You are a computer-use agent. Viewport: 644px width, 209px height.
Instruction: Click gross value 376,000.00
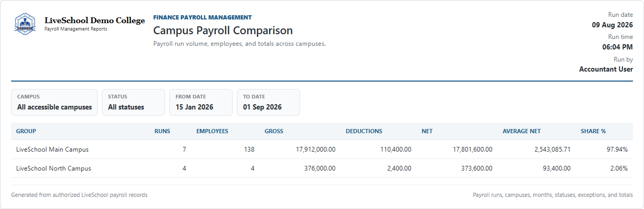(x=320, y=168)
